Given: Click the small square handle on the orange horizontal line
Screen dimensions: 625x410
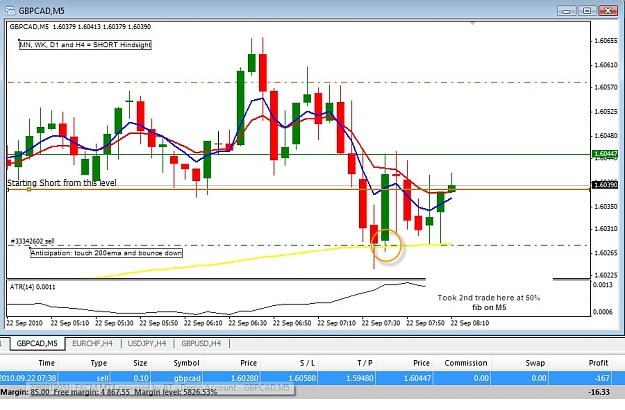Looking at the screenshot, I should pyautogui.click(x=29, y=190).
